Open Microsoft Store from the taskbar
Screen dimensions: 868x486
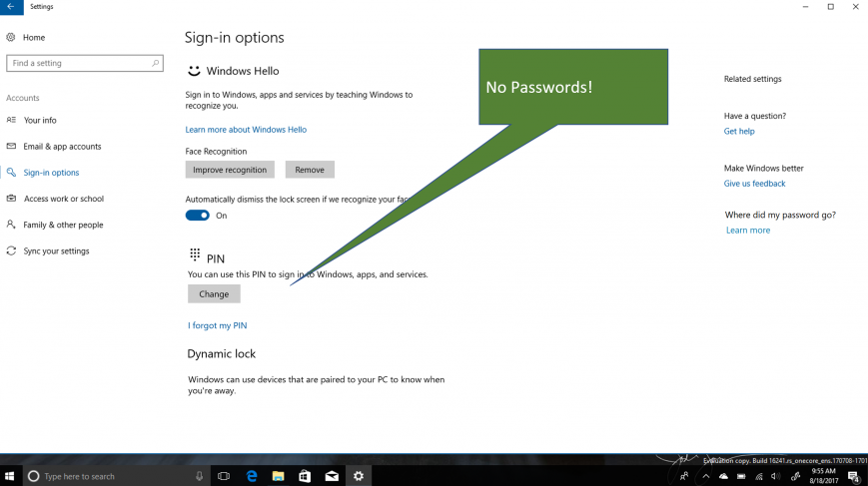coord(305,476)
